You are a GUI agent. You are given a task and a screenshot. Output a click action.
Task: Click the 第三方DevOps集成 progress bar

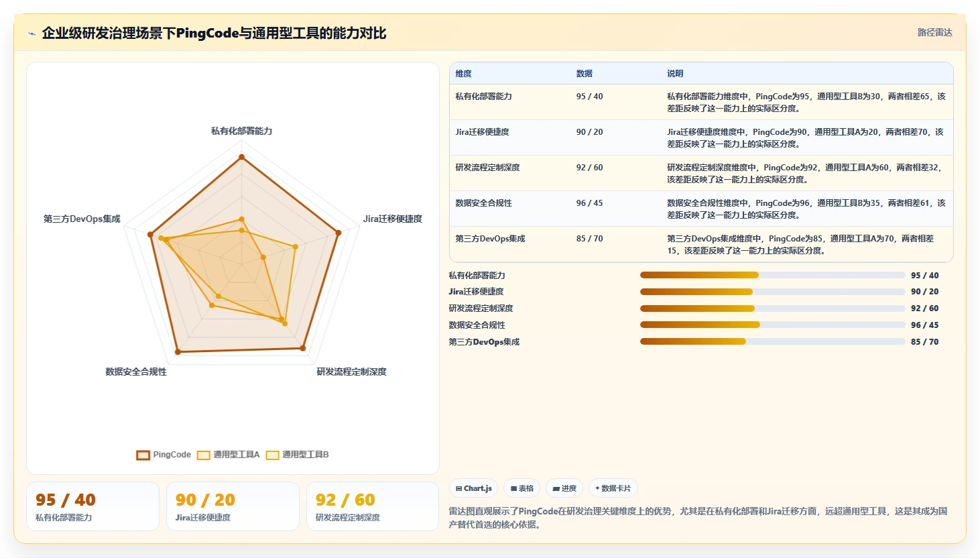pyautogui.click(x=772, y=341)
